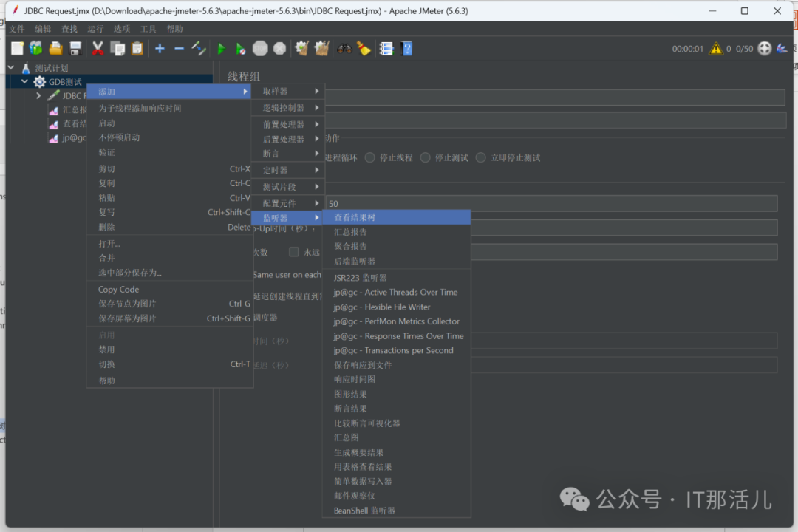Choose 聚合报告 listener
Viewport: 798px width, 532px height.
pyautogui.click(x=397, y=246)
